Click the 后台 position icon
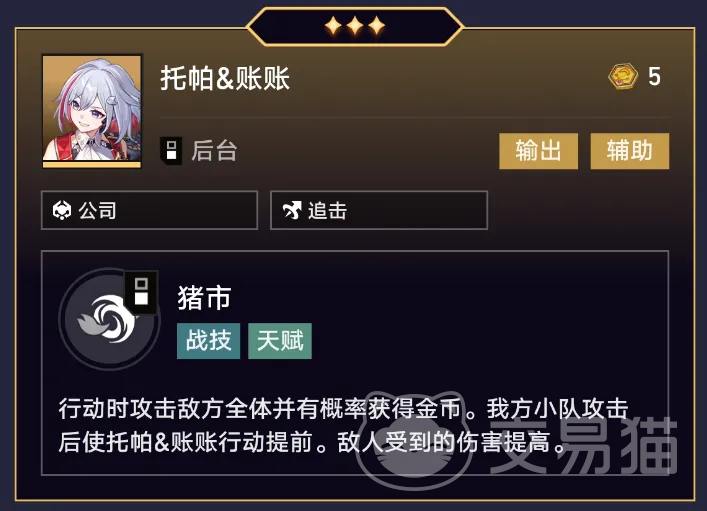The width and height of the screenshot is (707, 511). (171, 150)
